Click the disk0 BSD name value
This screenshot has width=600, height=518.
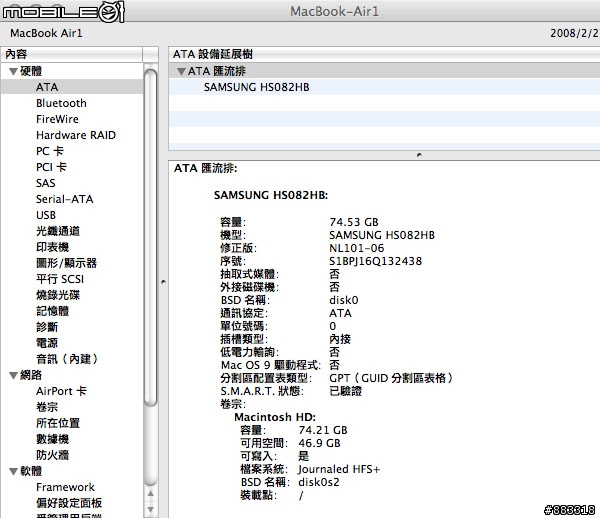[344, 300]
